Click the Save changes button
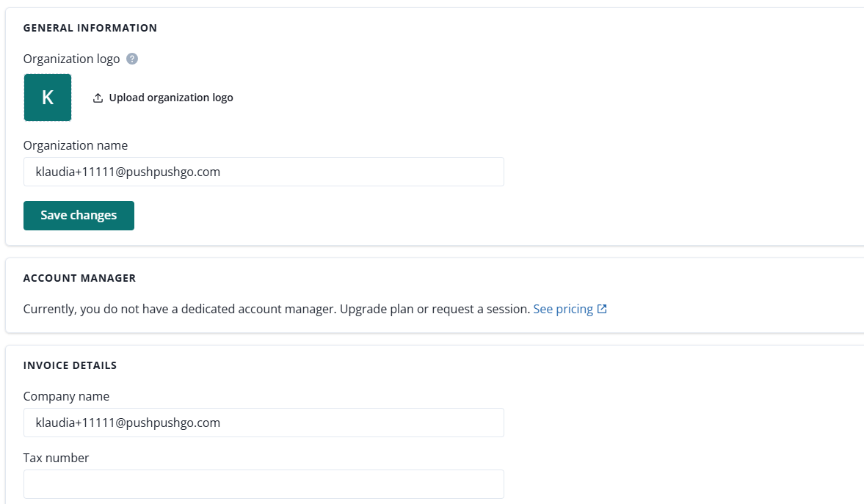The height and width of the screenshot is (504, 864). 79,216
